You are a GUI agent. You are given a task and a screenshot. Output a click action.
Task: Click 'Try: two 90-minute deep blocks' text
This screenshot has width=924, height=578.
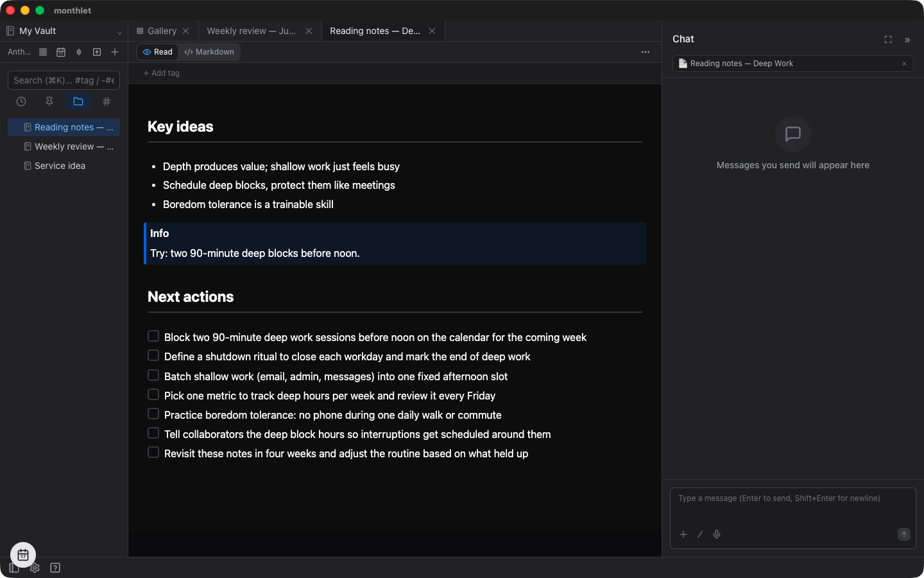255,253
